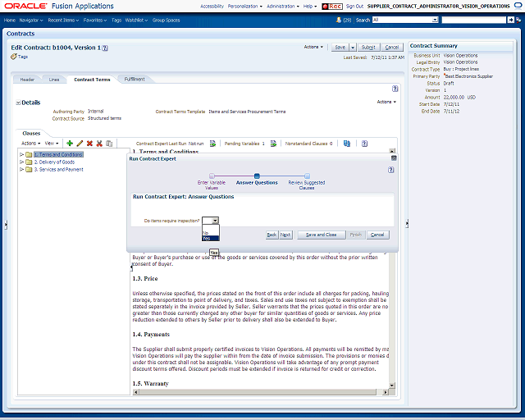Click the scissors cut icon in Clauses toolbar
The image size is (525, 420).
coord(99,144)
